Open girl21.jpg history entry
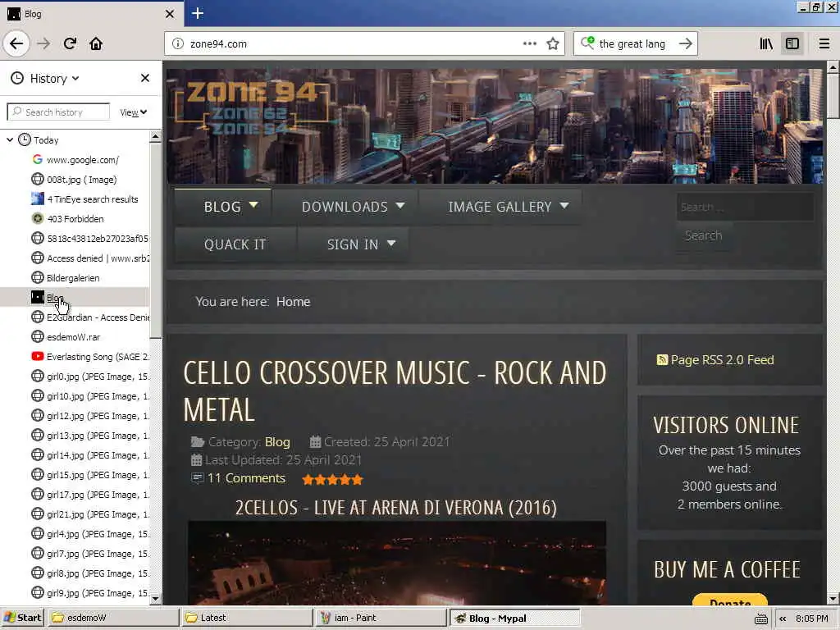 (x=90, y=514)
